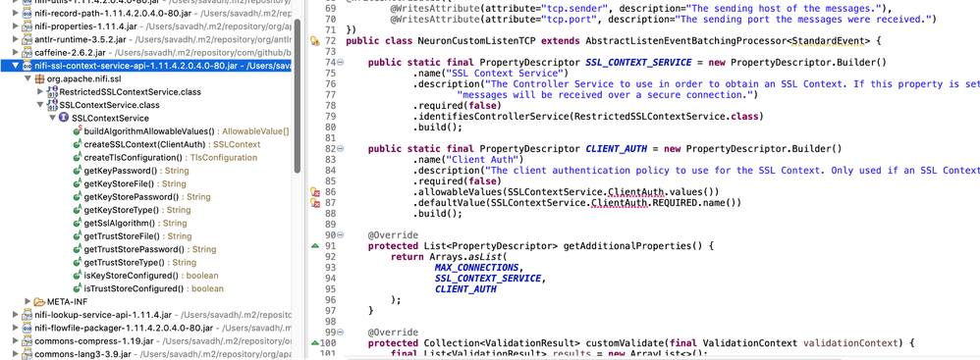Click getKeyStoreFile method icon
980x360 pixels.
click(x=77, y=183)
